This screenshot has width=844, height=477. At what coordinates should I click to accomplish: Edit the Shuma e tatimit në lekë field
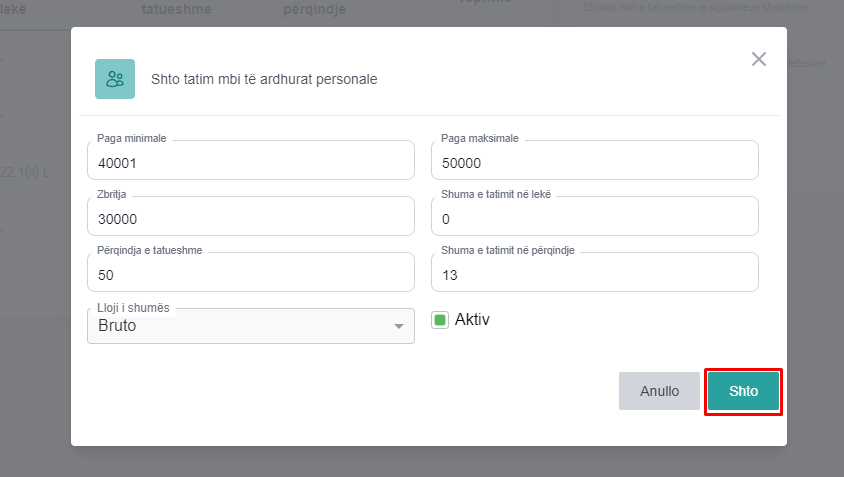(x=594, y=219)
